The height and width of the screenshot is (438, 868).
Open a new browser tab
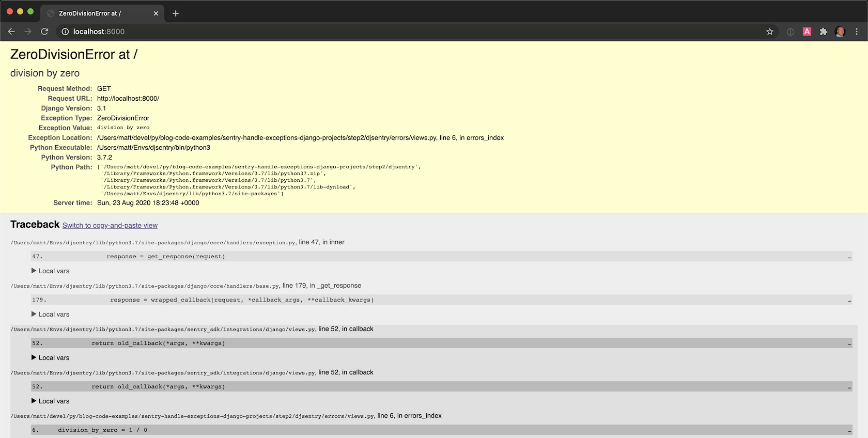(176, 13)
